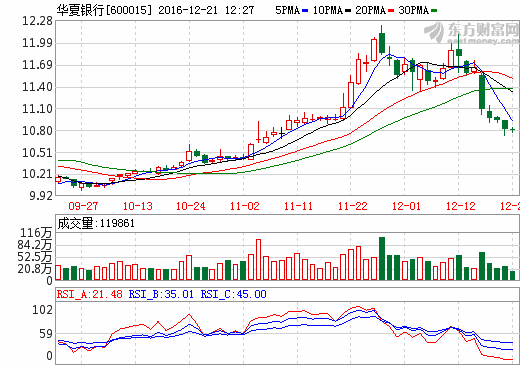Image resolution: width=520 pixels, height=365 pixels.
Task: Click the 10PMA legend label
Action: pyautogui.click(x=328, y=10)
